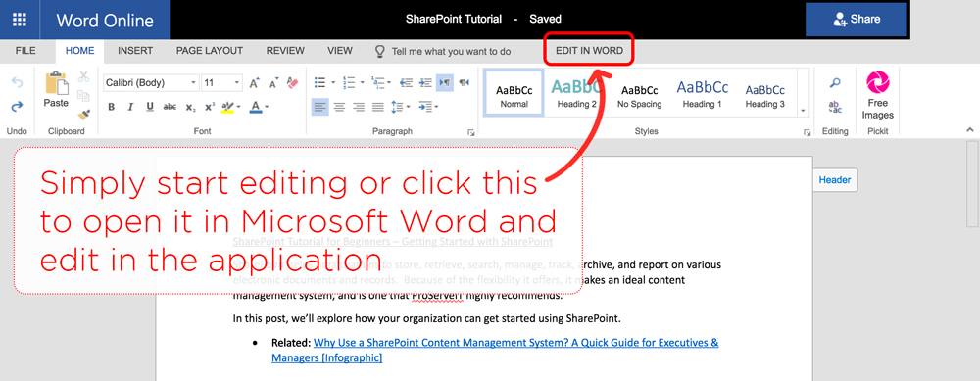Switch to the INSERT tab
980x381 pixels.
135,51
